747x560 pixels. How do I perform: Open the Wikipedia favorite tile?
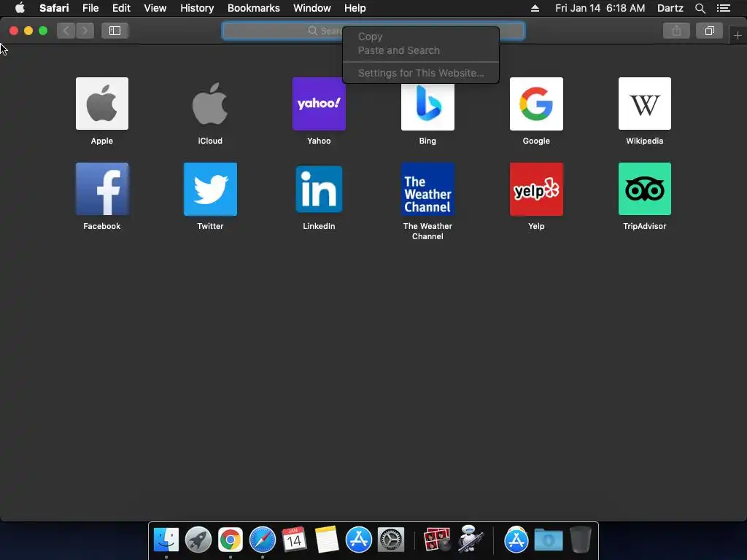645,104
